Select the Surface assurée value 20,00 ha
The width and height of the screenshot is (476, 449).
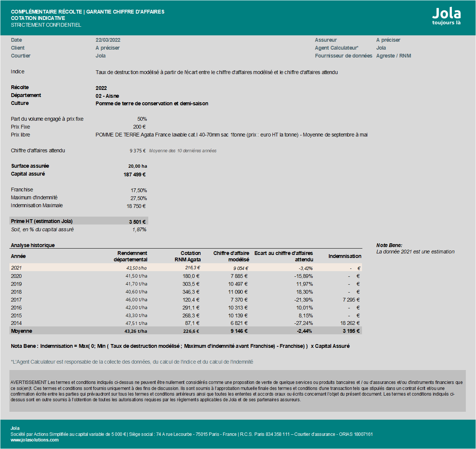pos(138,166)
